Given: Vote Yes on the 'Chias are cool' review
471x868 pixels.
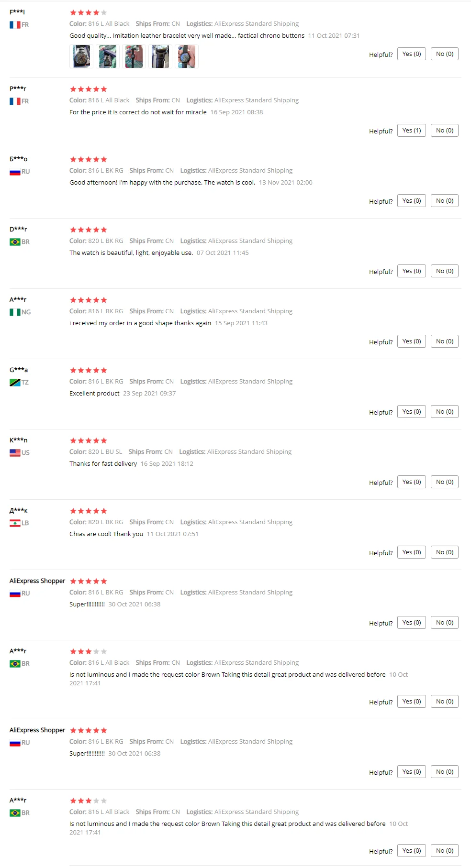Looking at the screenshot, I should (x=411, y=552).
